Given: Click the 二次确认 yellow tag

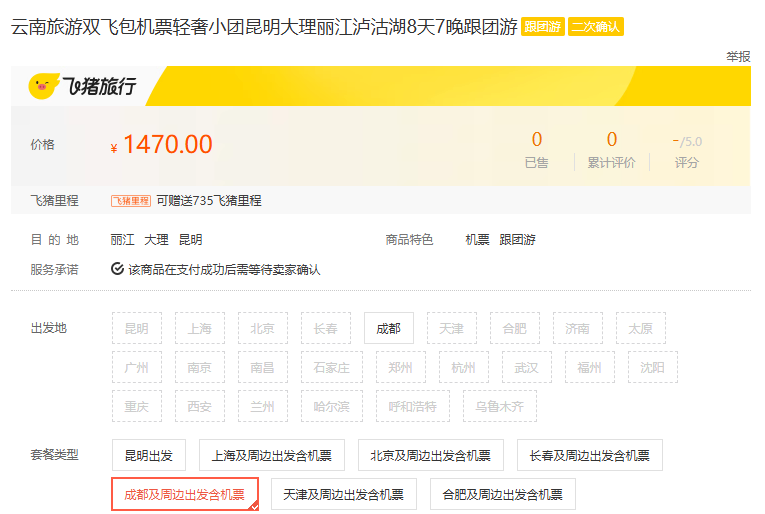Looking at the screenshot, I should 596,27.
